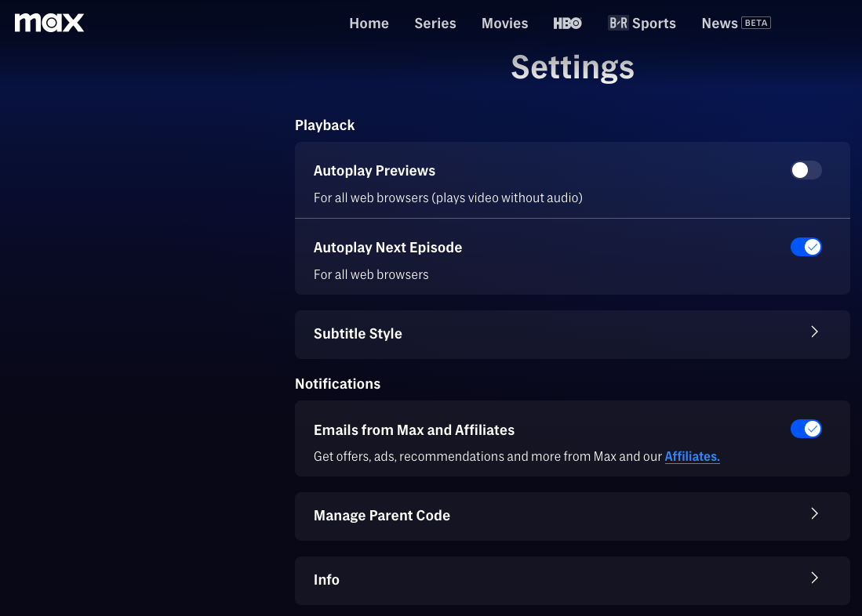Screen dimensions: 862x616
Task: Click the Settings page heading
Action: point(573,67)
